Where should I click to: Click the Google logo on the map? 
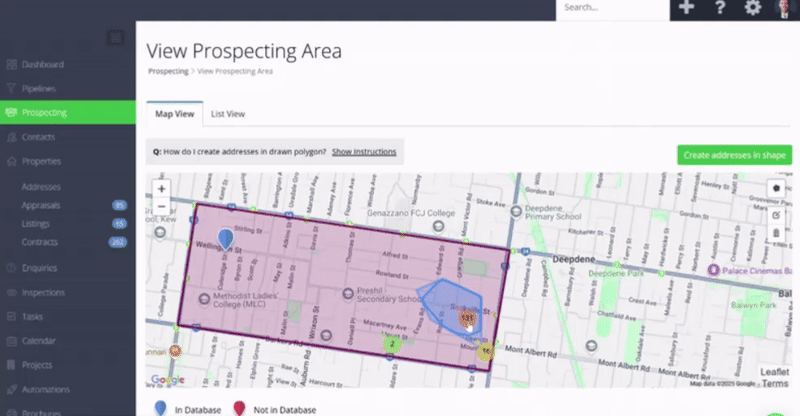pos(167,380)
